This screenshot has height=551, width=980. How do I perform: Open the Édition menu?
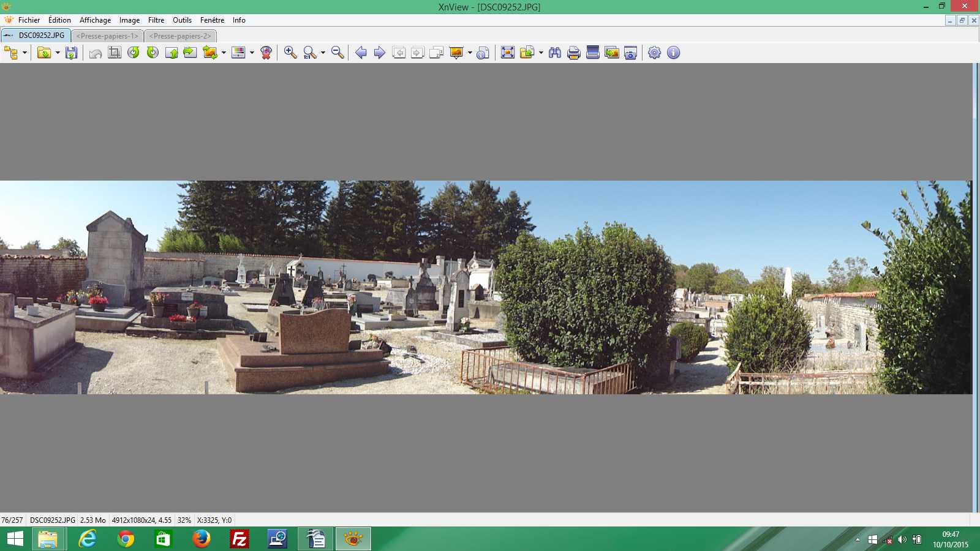point(59,20)
